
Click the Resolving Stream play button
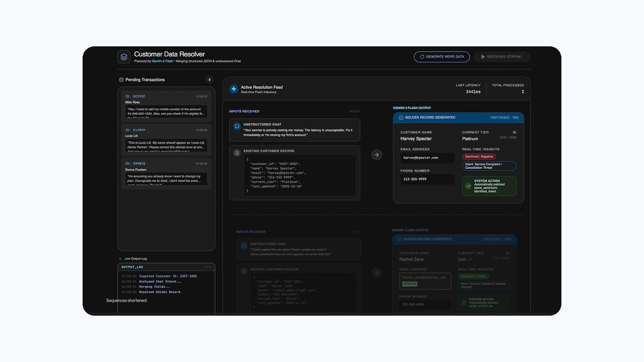point(502,57)
